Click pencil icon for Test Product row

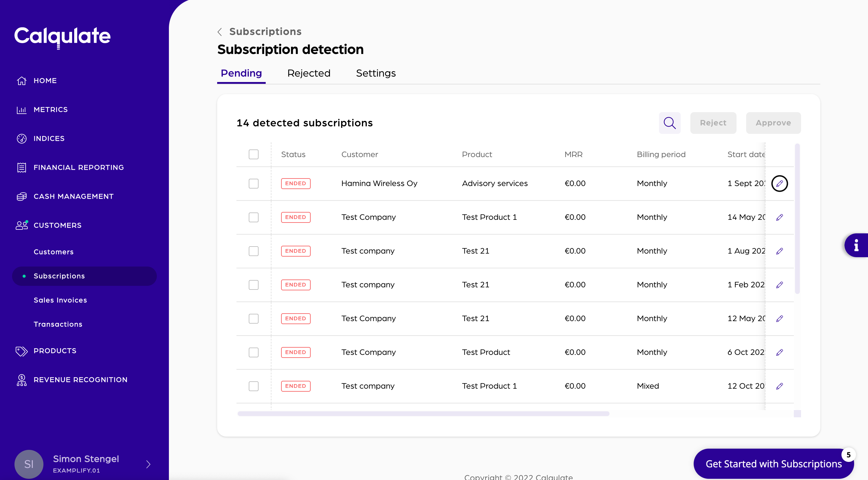coord(779,352)
